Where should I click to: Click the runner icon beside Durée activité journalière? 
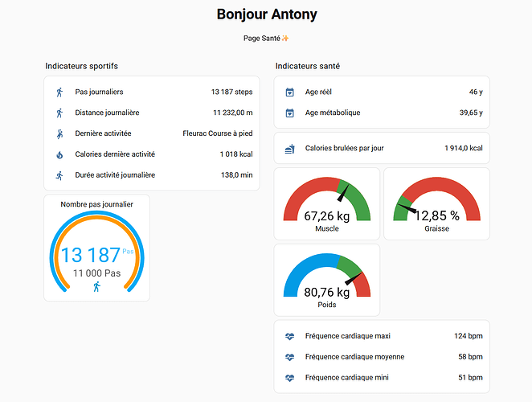click(x=59, y=175)
